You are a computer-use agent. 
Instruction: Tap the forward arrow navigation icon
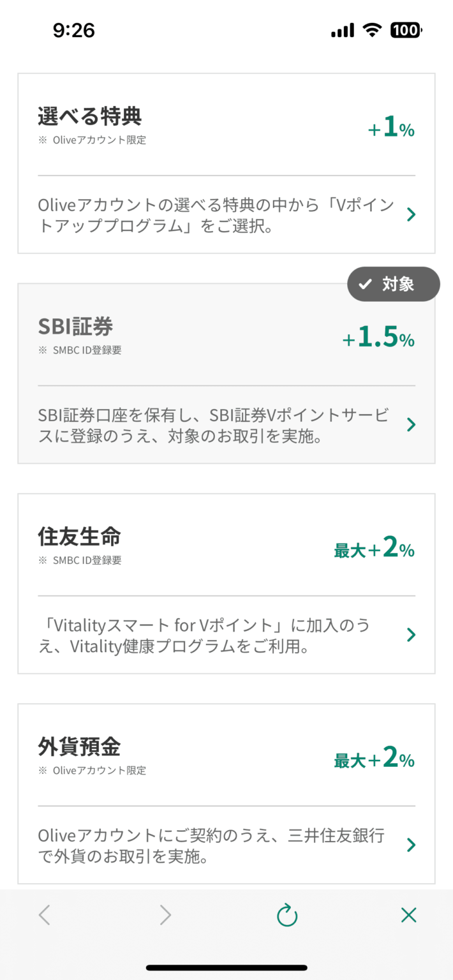pyautogui.click(x=165, y=915)
